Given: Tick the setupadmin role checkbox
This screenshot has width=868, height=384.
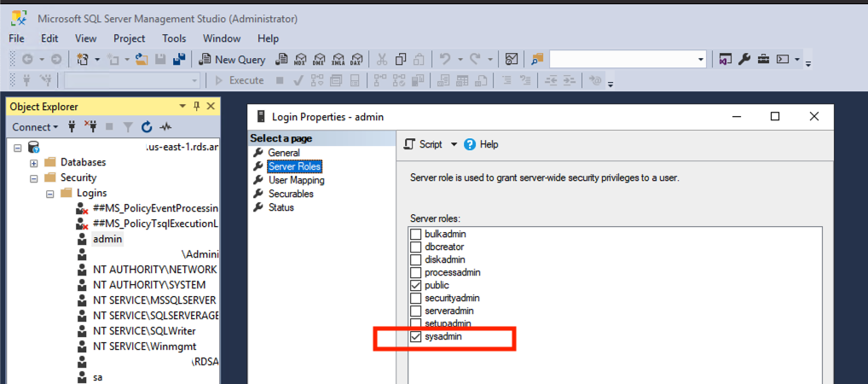Looking at the screenshot, I should [416, 323].
